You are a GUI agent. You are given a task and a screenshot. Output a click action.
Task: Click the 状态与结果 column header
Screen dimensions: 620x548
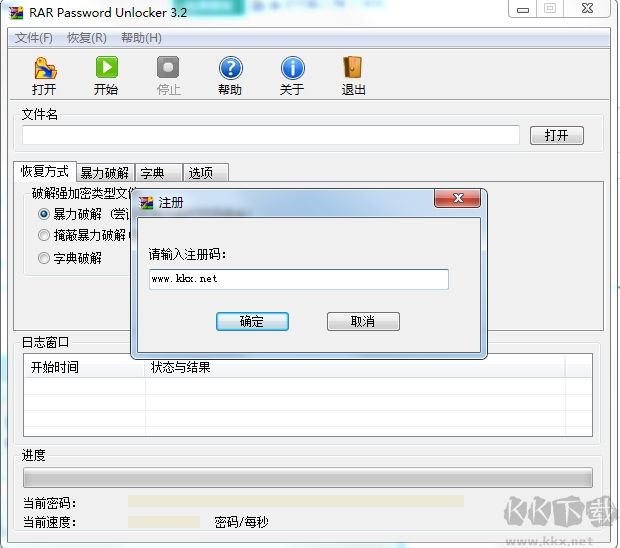click(x=355, y=367)
